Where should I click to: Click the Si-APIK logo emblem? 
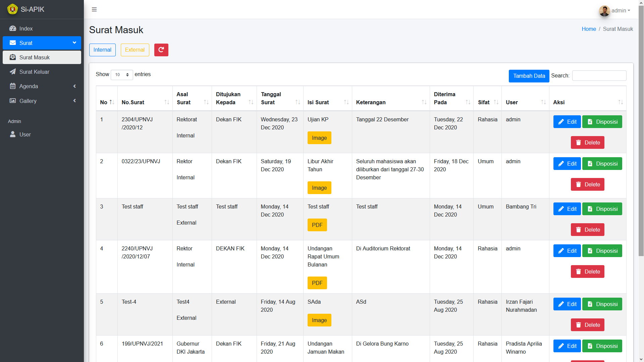12,9
